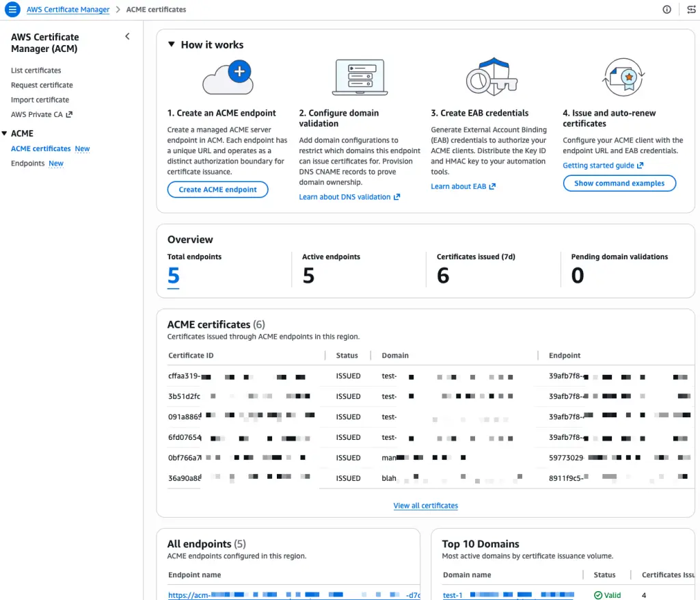This screenshot has height=600, width=700.
Task: Open Import certificate in the sidebar
Action: click(40, 100)
